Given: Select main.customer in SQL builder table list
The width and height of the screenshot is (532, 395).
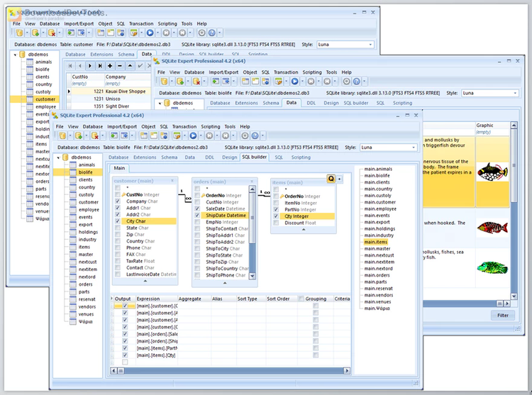Looking at the screenshot, I should point(379,202).
